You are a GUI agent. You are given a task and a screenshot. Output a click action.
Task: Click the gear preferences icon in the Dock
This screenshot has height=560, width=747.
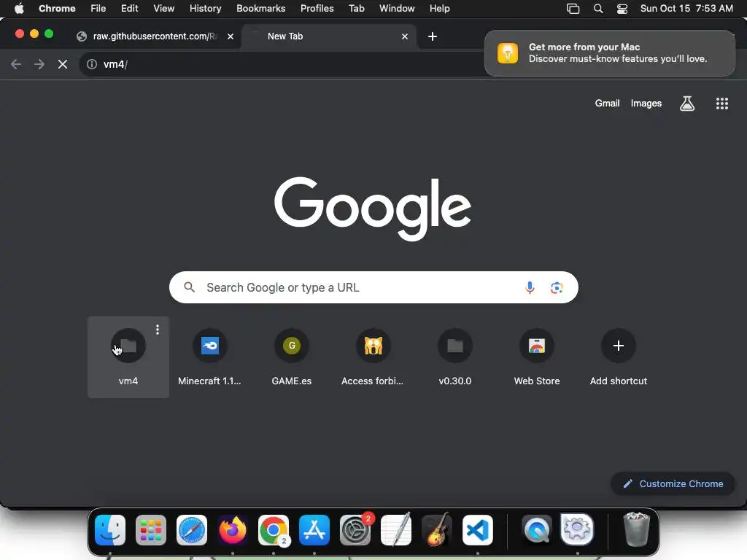[578, 529]
